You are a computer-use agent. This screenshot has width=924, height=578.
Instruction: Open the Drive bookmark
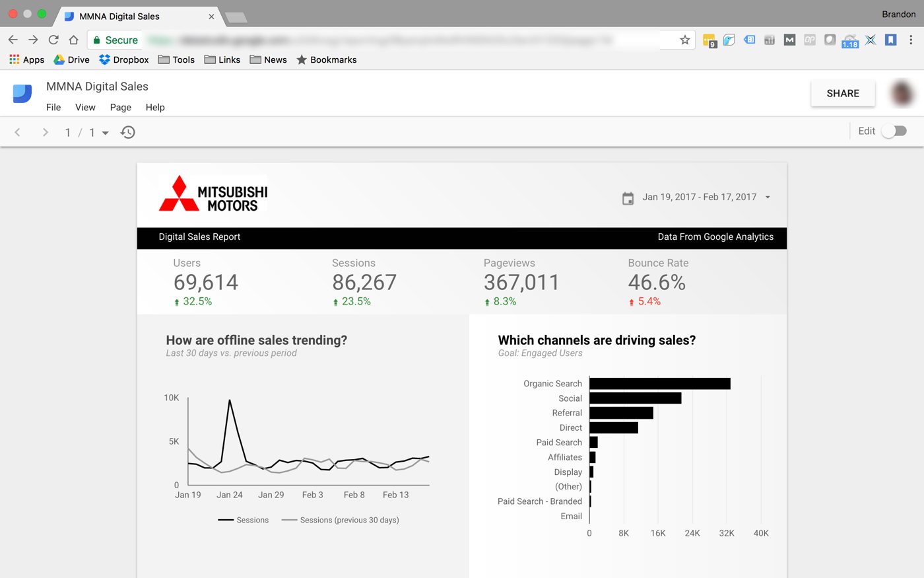71,59
